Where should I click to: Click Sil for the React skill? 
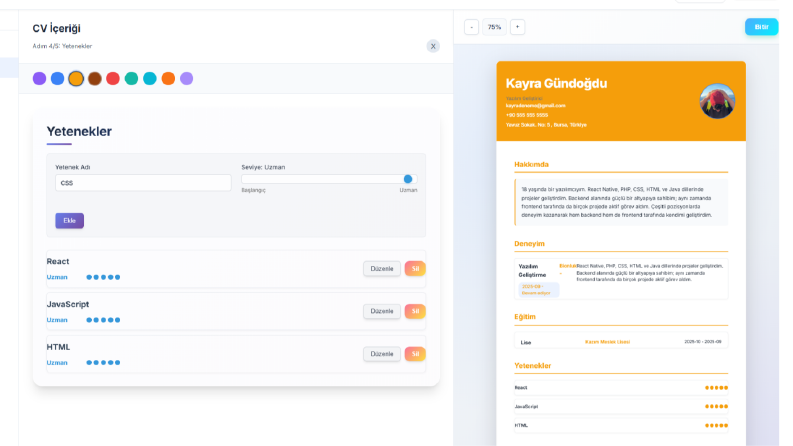415,269
